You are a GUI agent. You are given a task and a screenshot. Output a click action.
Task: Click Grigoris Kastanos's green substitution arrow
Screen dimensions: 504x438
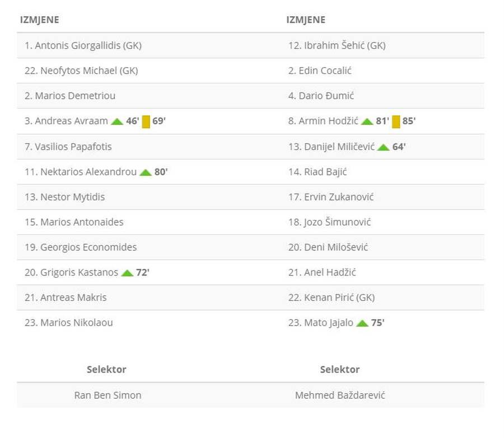point(127,273)
